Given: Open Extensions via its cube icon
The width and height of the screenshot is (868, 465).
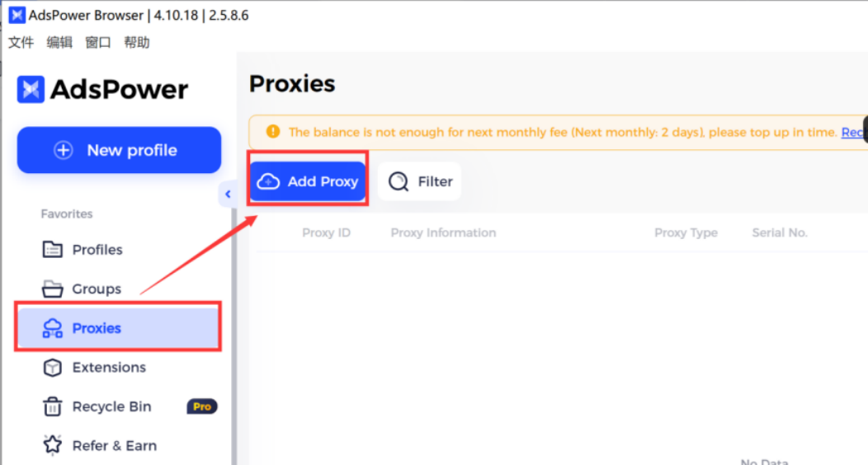Looking at the screenshot, I should [53, 367].
